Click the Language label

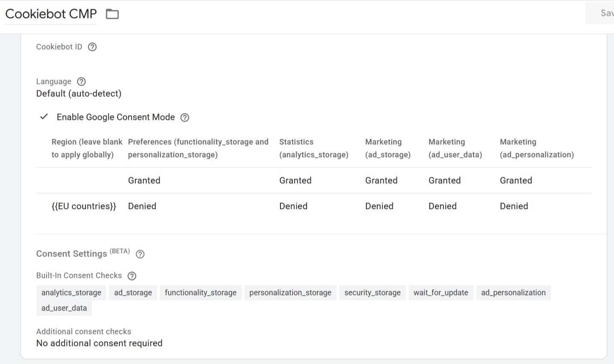pyautogui.click(x=54, y=81)
